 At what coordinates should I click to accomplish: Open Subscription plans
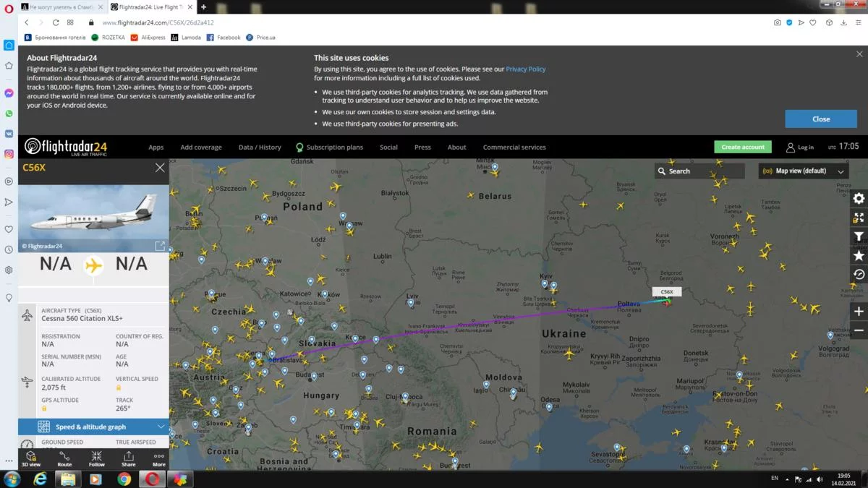tap(329, 147)
